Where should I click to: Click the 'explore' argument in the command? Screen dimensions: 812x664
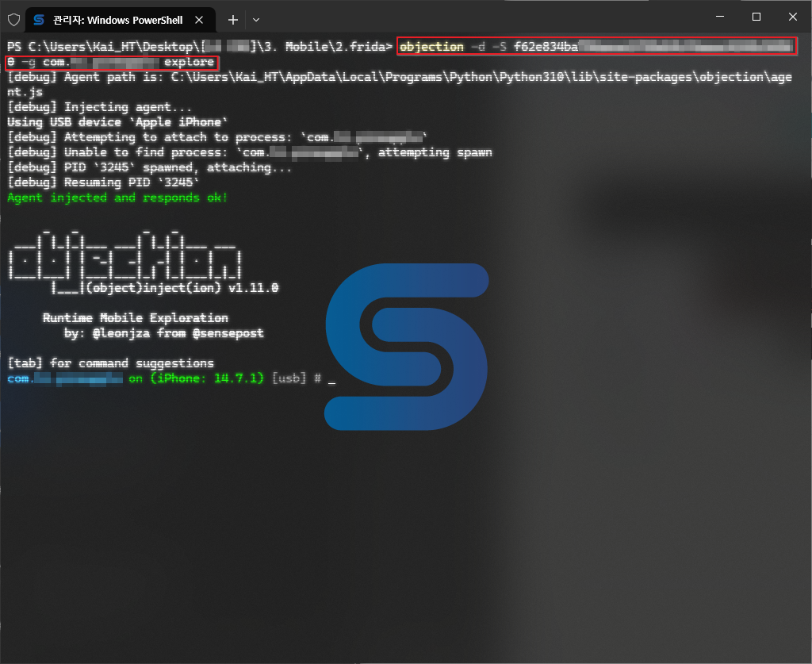tap(189, 62)
